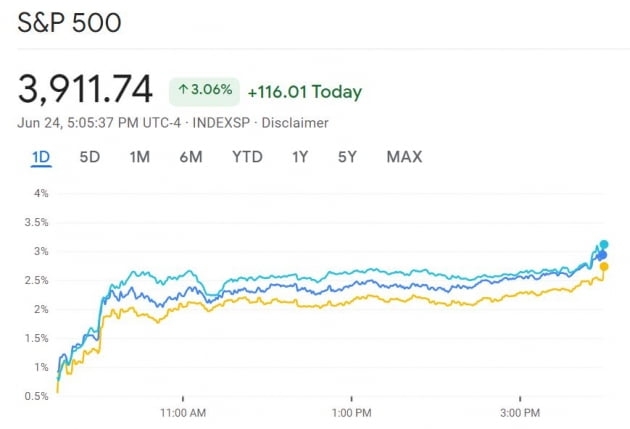The image size is (630, 429).
Task: Click the +116.01 Today change text
Action: 305,92
